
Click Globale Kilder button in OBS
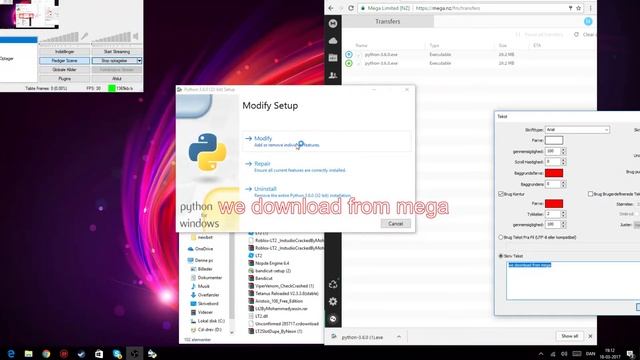pyautogui.click(x=64, y=70)
